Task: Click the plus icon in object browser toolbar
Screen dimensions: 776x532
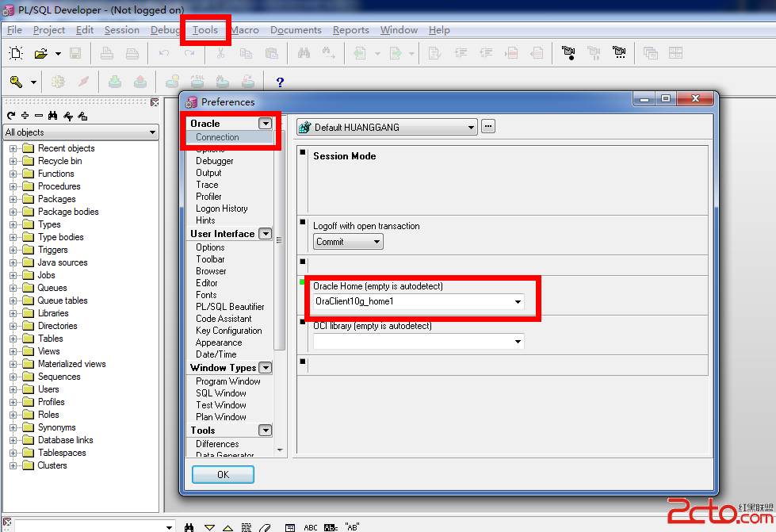Action: pyautogui.click(x=25, y=116)
